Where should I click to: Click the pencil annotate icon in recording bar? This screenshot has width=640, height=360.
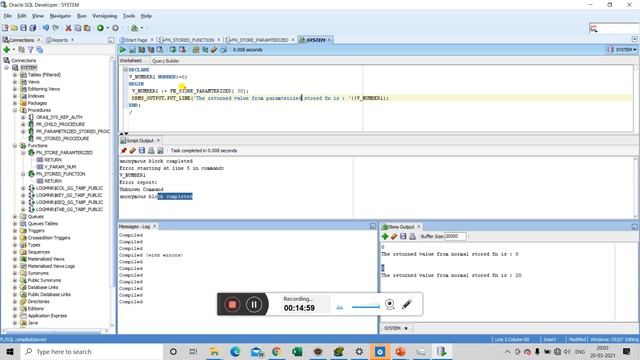(x=407, y=304)
